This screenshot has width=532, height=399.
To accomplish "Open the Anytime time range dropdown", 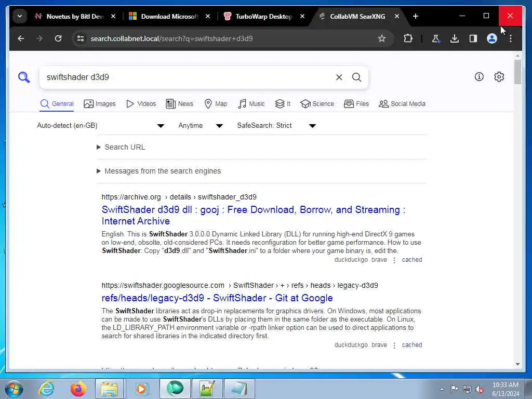I will pyautogui.click(x=201, y=126).
